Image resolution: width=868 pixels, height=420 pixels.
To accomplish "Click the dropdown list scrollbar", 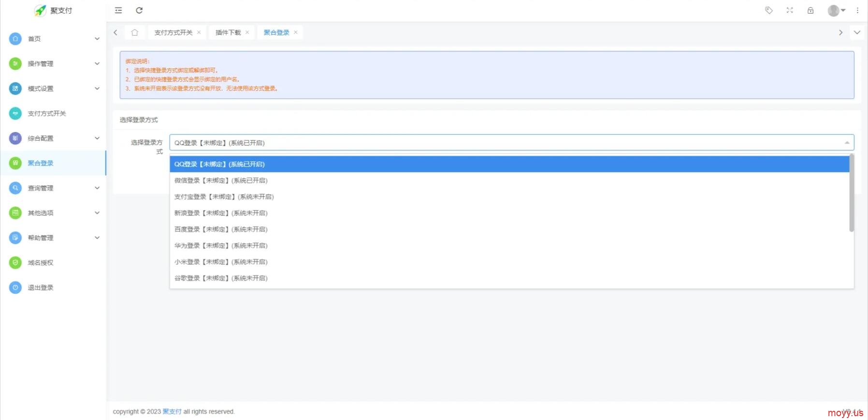I will (851, 193).
